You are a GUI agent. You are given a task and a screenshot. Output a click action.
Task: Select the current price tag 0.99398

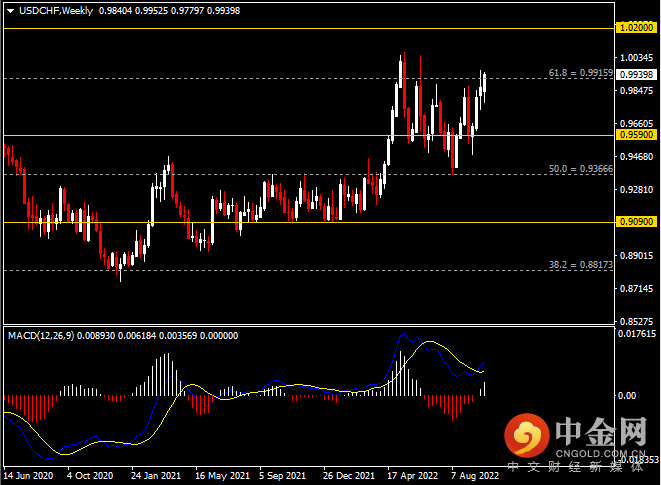click(637, 75)
